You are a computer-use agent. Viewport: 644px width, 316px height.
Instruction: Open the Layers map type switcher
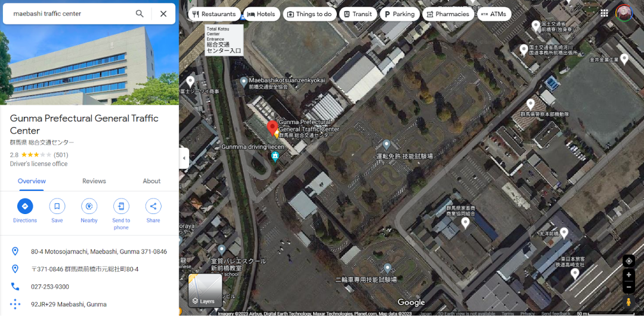click(205, 290)
